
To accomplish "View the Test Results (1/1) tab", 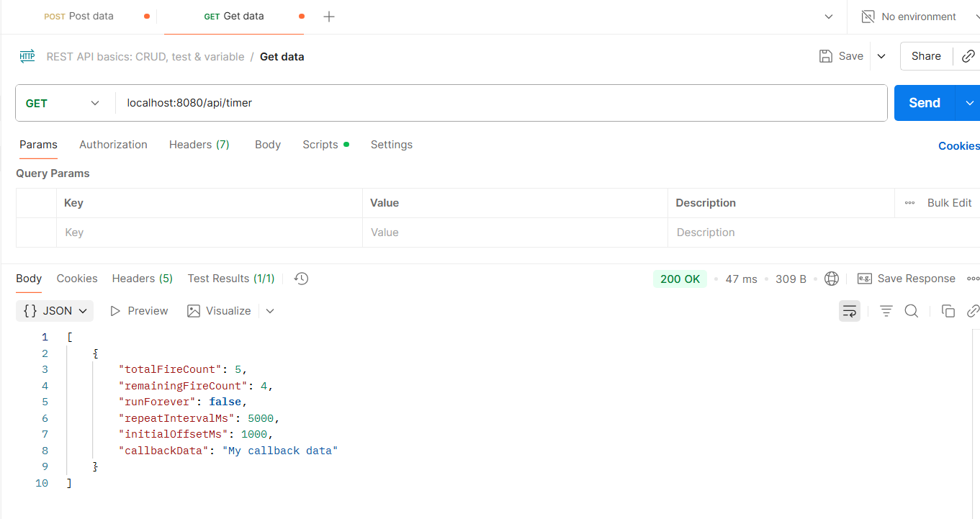I will point(231,279).
